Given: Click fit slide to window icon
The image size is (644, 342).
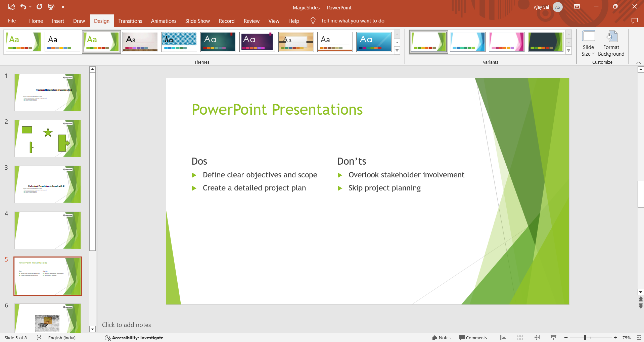Looking at the screenshot, I should pyautogui.click(x=639, y=338).
